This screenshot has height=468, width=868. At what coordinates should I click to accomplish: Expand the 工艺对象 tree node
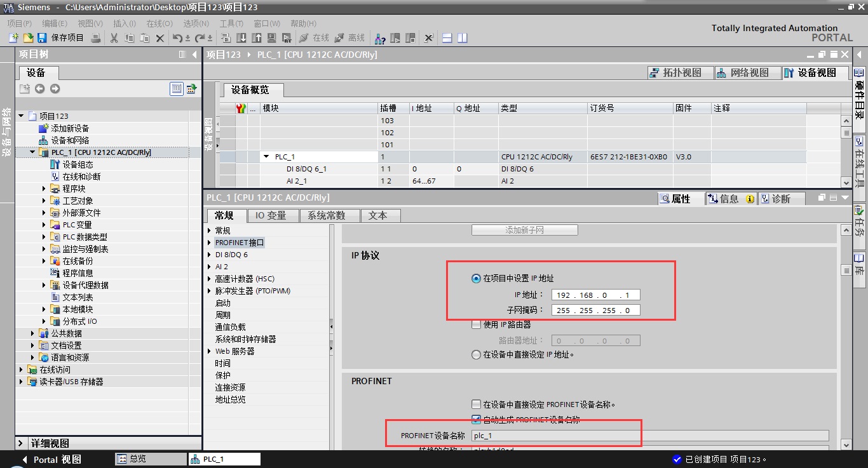point(44,201)
